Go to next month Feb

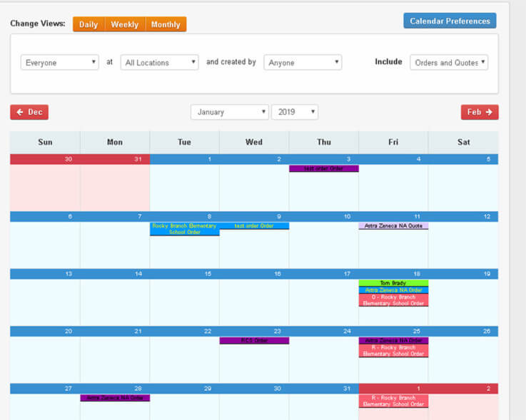(x=480, y=112)
